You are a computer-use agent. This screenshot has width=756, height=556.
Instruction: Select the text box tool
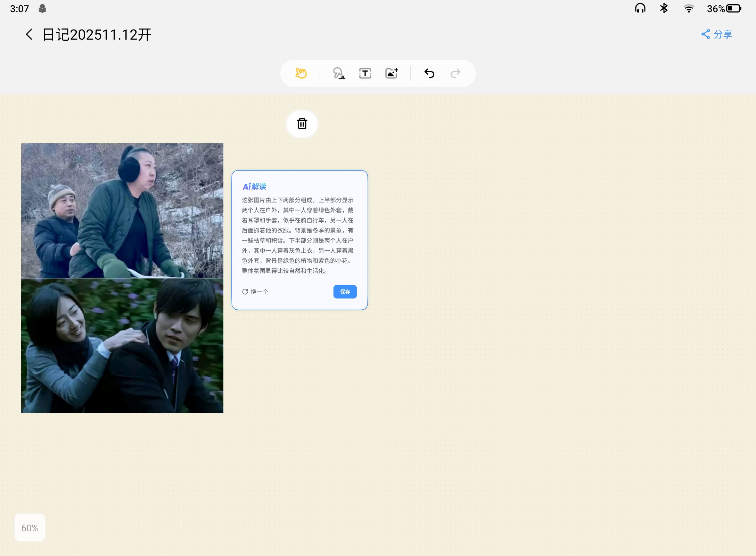(365, 73)
